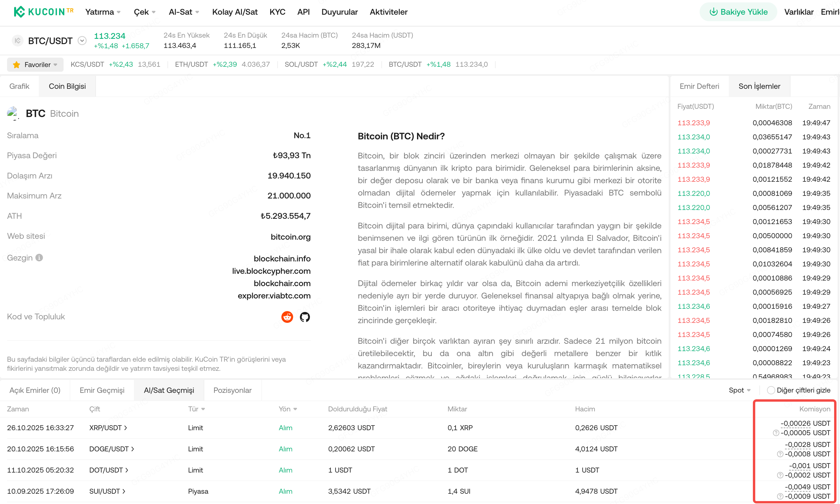Open the Emir Geçmişi tab
This screenshot has height=504, width=840.
point(102,390)
